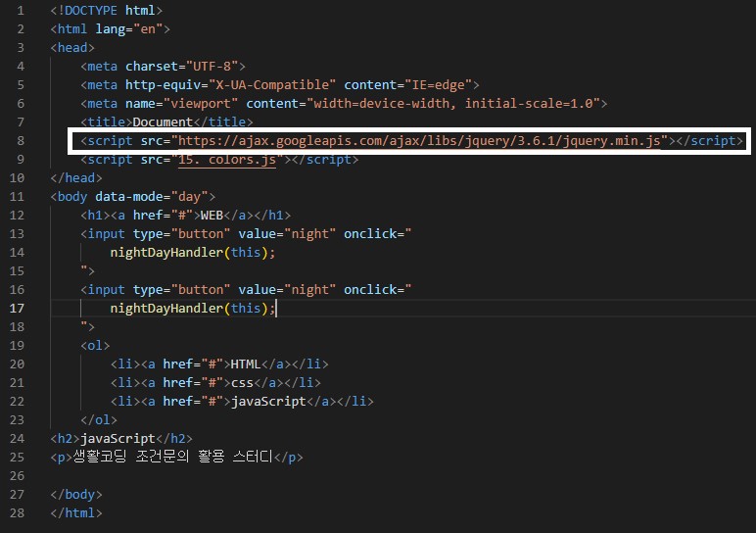Click the jQuery googleapis script URL link
This screenshot has height=533, width=756.
pos(419,141)
